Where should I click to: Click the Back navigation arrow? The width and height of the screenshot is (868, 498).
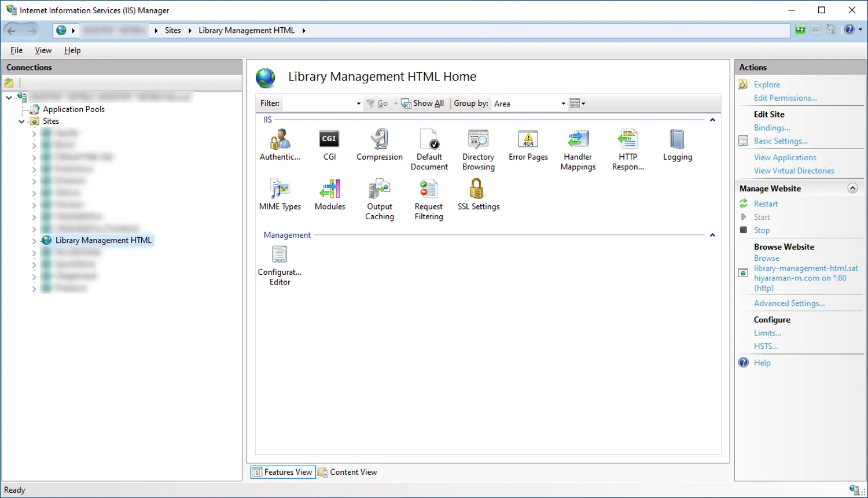coord(12,31)
